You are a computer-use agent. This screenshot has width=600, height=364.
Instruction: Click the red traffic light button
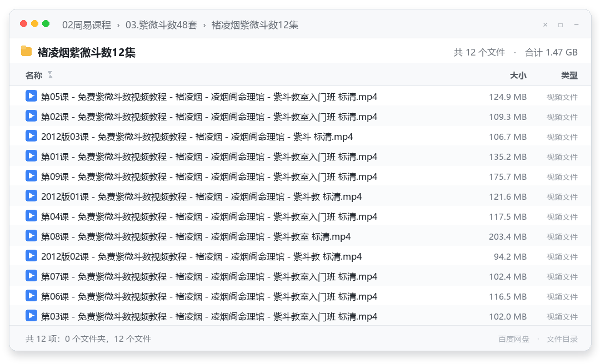(x=24, y=24)
